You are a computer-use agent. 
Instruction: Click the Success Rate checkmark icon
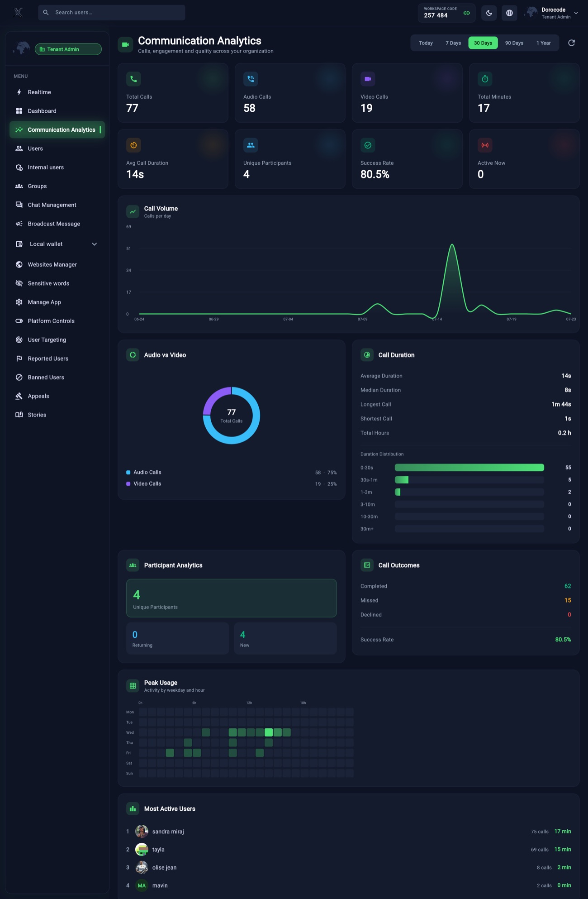tap(368, 145)
